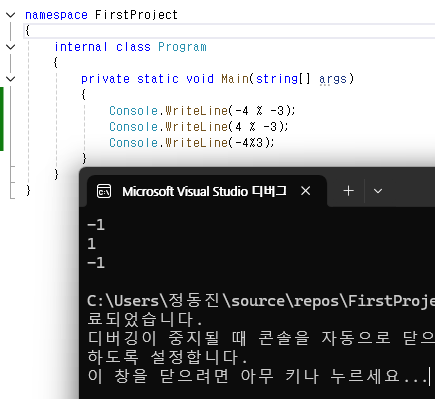Click the console text '료되었습니다.'

pos(145,319)
